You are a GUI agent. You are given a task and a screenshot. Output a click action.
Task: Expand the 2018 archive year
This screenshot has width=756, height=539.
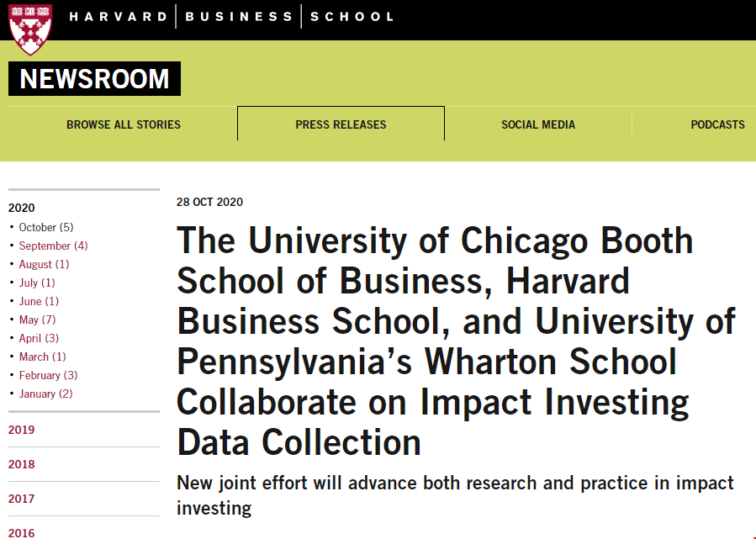click(x=22, y=464)
